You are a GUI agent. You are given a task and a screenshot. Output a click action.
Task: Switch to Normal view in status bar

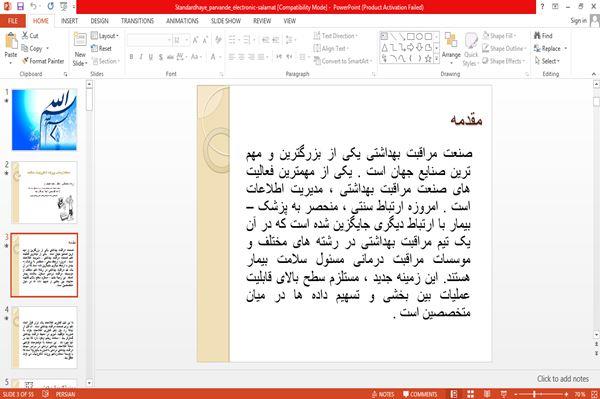[x=454, y=394]
